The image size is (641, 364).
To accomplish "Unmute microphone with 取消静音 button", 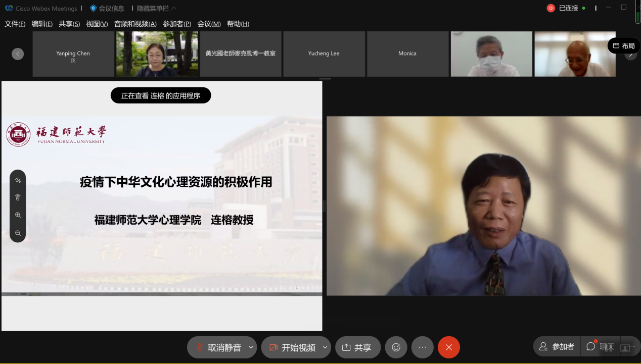I will (218, 347).
